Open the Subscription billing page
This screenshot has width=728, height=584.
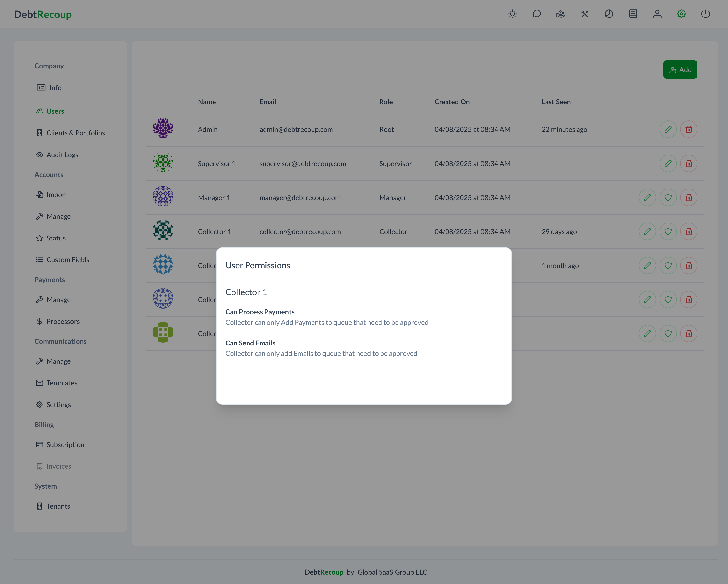tap(65, 445)
